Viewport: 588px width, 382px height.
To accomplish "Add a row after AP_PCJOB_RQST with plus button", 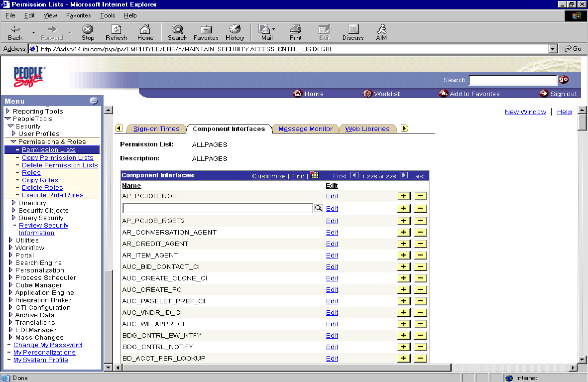I will (x=404, y=196).
